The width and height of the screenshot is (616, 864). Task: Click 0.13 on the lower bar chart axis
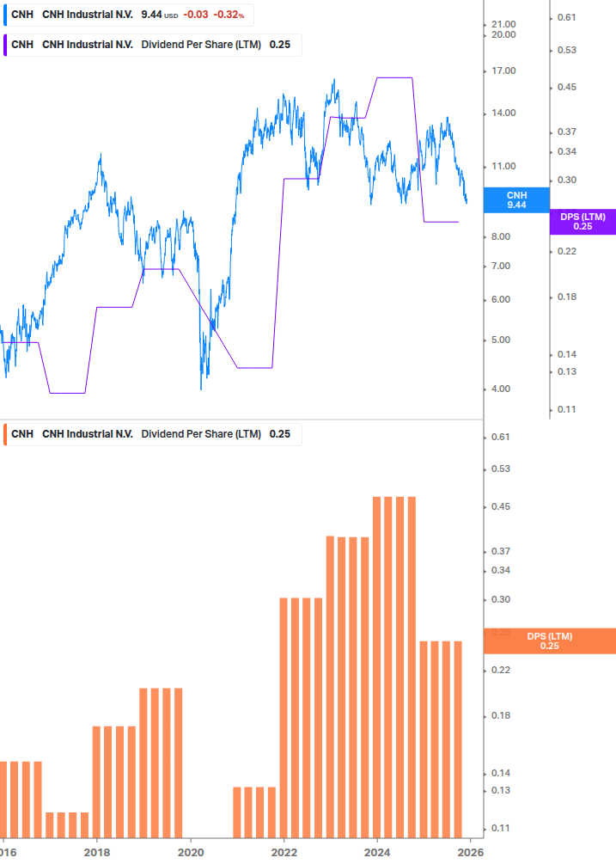pos(501,790)
